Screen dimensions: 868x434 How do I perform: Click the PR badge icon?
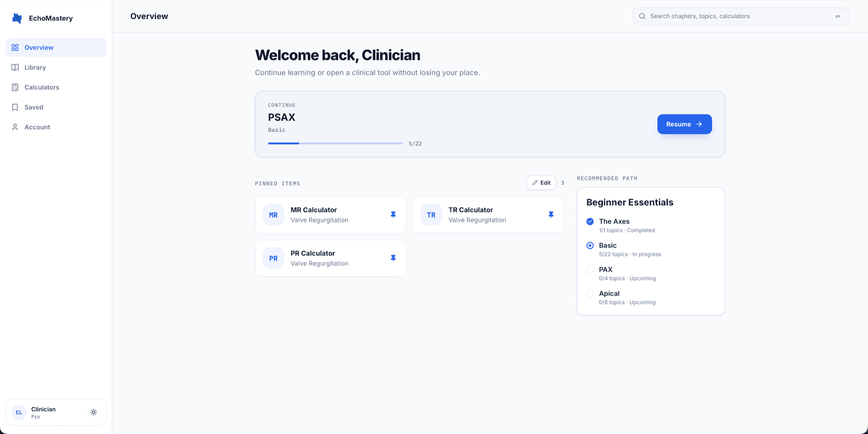tap(273, 258)
